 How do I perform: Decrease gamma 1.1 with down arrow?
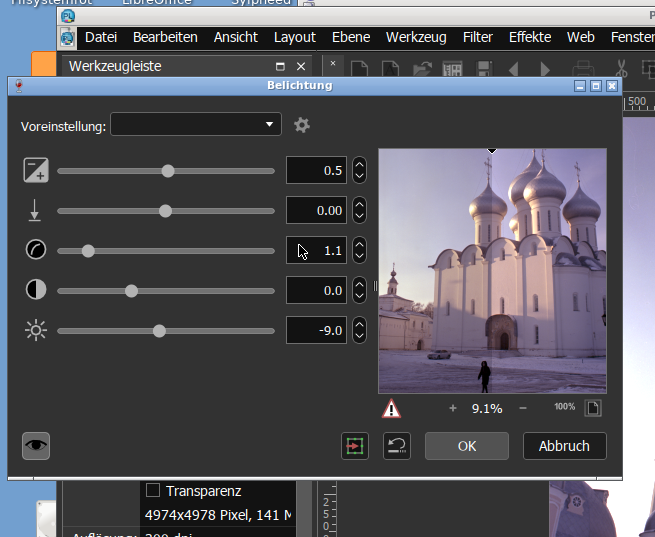[359, 256]
